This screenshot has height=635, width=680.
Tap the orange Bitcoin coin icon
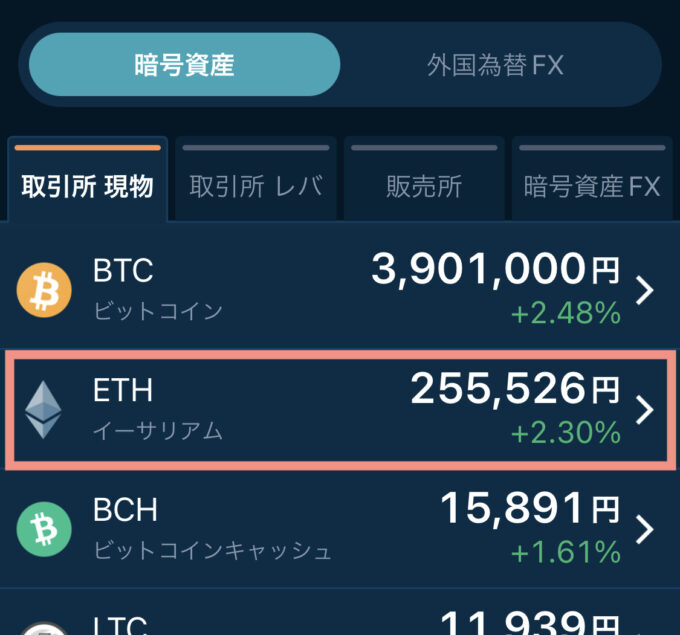[44, 290]
